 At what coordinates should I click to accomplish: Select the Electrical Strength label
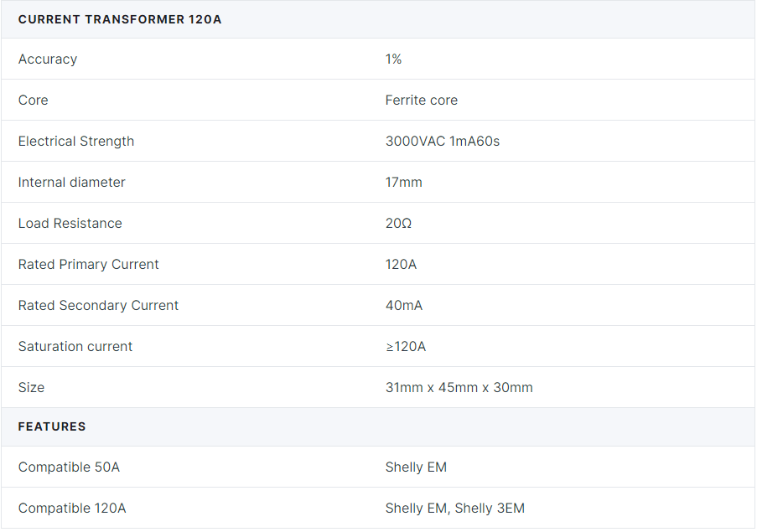[76, 142]
